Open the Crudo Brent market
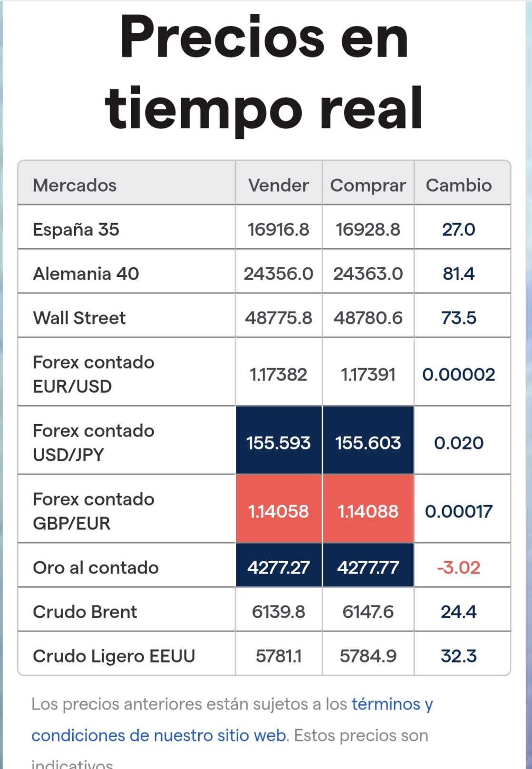 pos(85,612)
